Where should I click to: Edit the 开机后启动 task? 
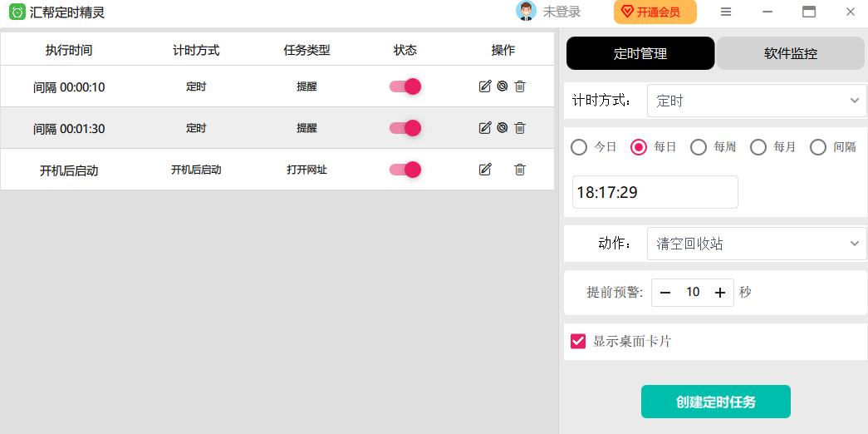click(x=485, y=170)
